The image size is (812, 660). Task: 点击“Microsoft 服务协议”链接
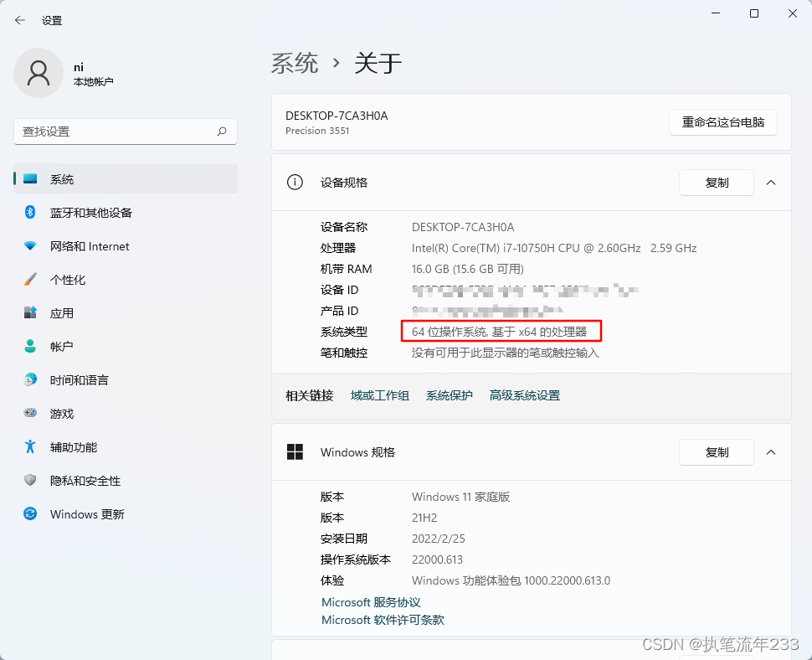[371, 601]
